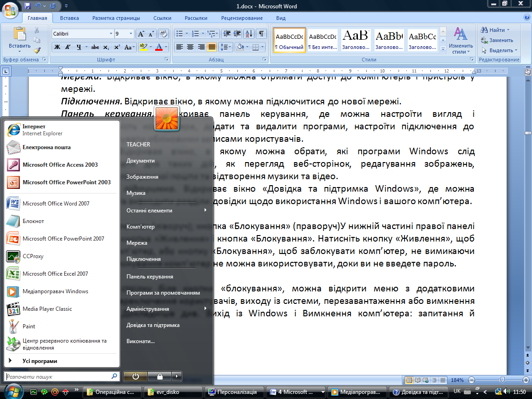Click the red font color icon

click(x=159, y=47)
